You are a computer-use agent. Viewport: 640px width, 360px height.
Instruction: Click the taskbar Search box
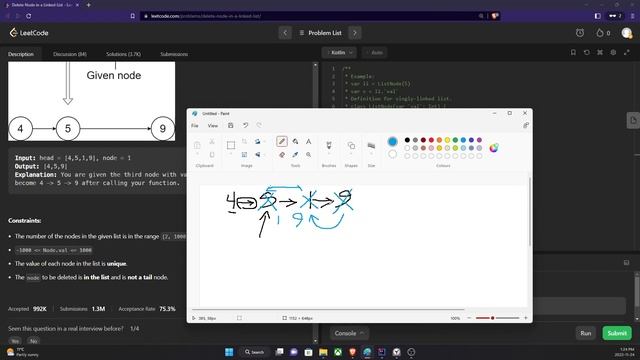point(254,352)
